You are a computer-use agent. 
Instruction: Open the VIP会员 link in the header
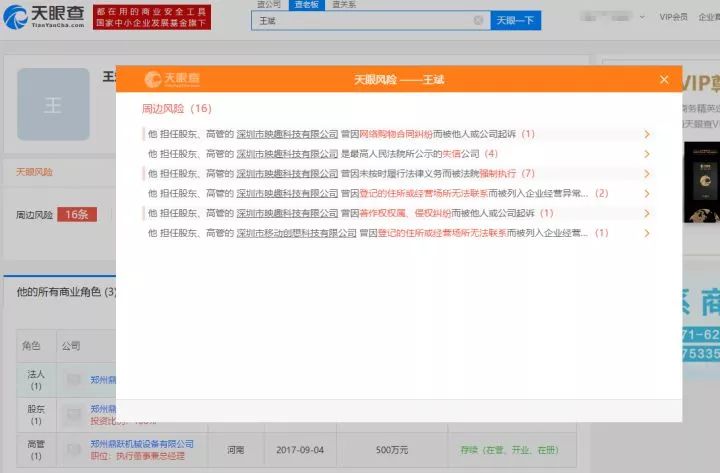click(x=674, y=17)
